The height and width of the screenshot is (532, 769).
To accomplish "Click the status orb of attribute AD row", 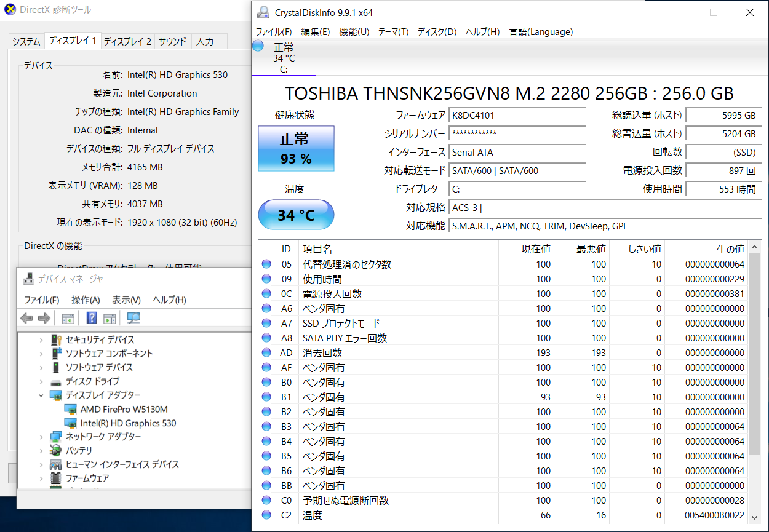I will (x=266, y=353).
